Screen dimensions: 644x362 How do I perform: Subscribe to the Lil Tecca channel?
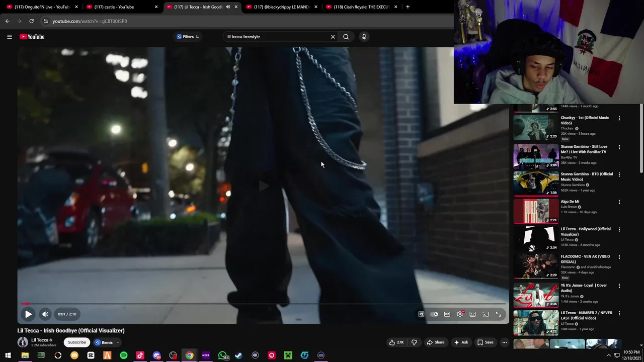[x=77, y=342]
